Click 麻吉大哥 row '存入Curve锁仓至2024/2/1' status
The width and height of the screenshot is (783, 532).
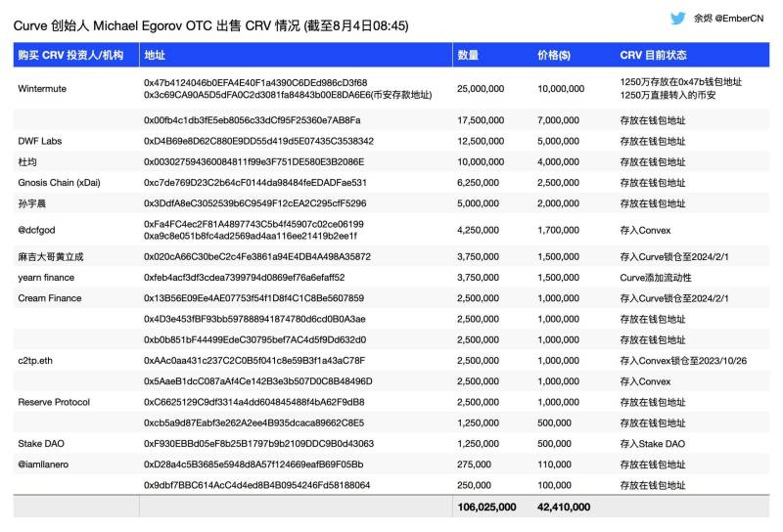(x=674, y=257)
